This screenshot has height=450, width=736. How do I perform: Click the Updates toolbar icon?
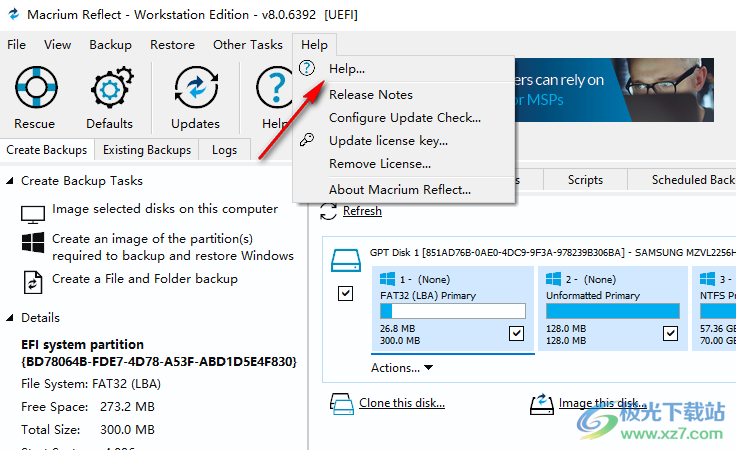(x=196, y=87)
